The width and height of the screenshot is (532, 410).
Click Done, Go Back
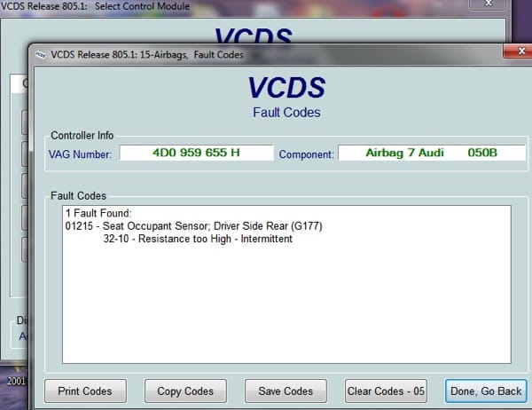tap(486, 390)
